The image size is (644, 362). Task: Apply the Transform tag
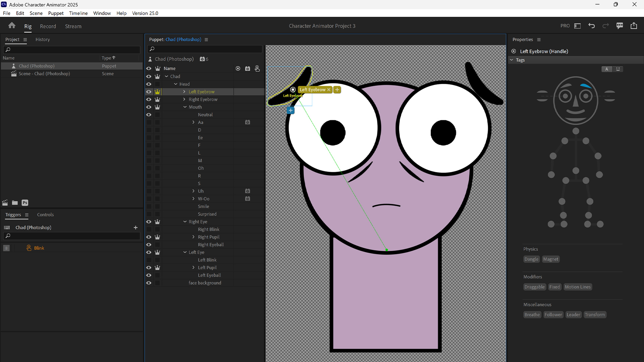(595, 315)
